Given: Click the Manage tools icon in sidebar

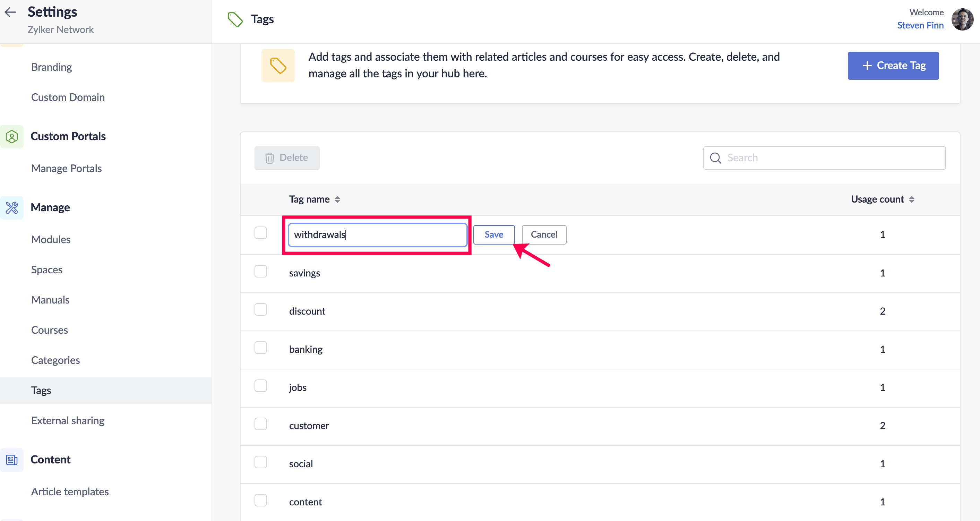Looking at the screenshot, I should [x=12, y=207].
